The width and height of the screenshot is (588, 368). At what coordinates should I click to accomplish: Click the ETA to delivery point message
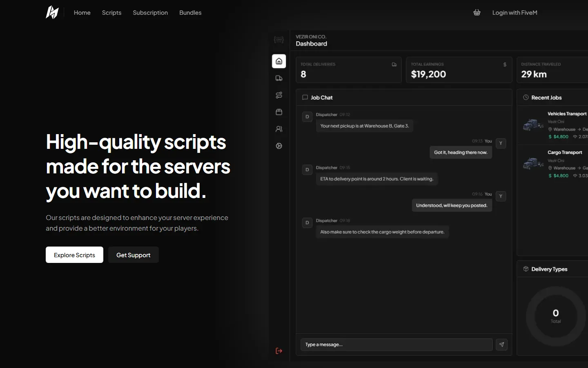click(377, 179)
